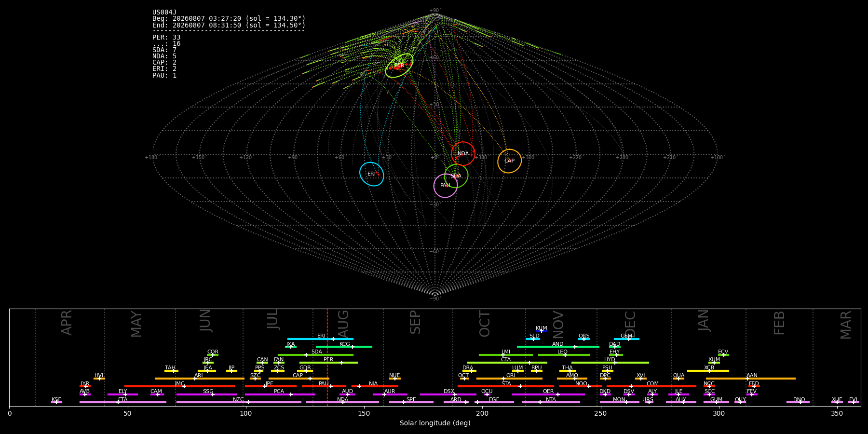Image resolution: width=868 pixels, height=434 pixels.
Task: Click the US004J station title text
Action: coord(164,13)
